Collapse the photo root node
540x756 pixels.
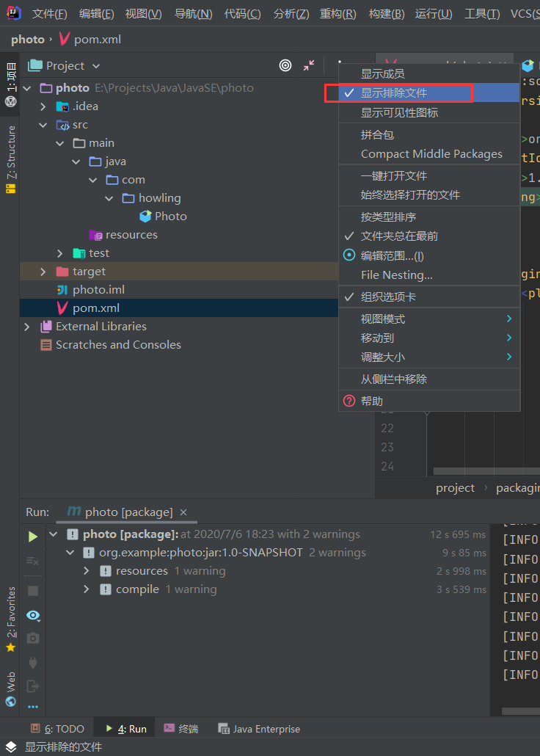[27, 88]
